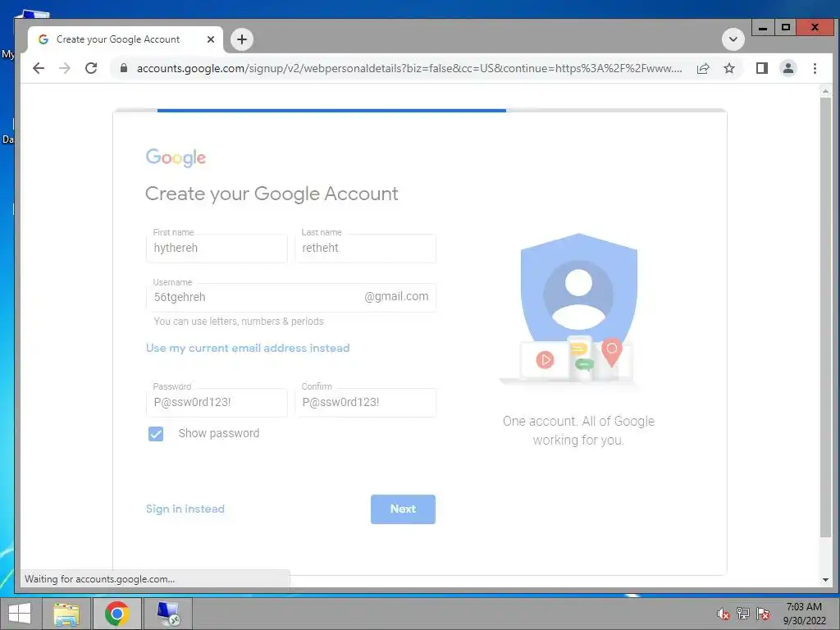The height and width of the screenshot is (630, 840).
Task: Click the page scrollbar's up arrow
Action: (825, 92)
